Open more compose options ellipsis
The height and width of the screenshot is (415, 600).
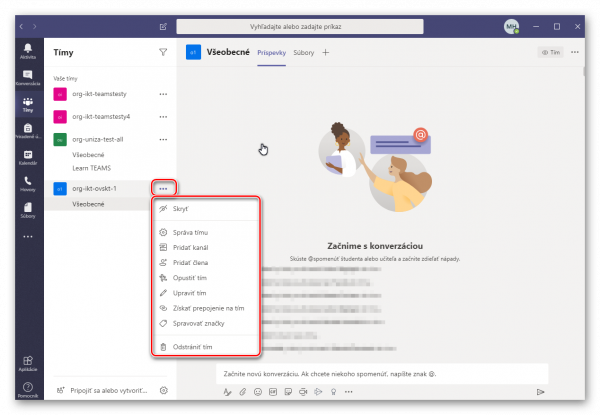(349, 392)
